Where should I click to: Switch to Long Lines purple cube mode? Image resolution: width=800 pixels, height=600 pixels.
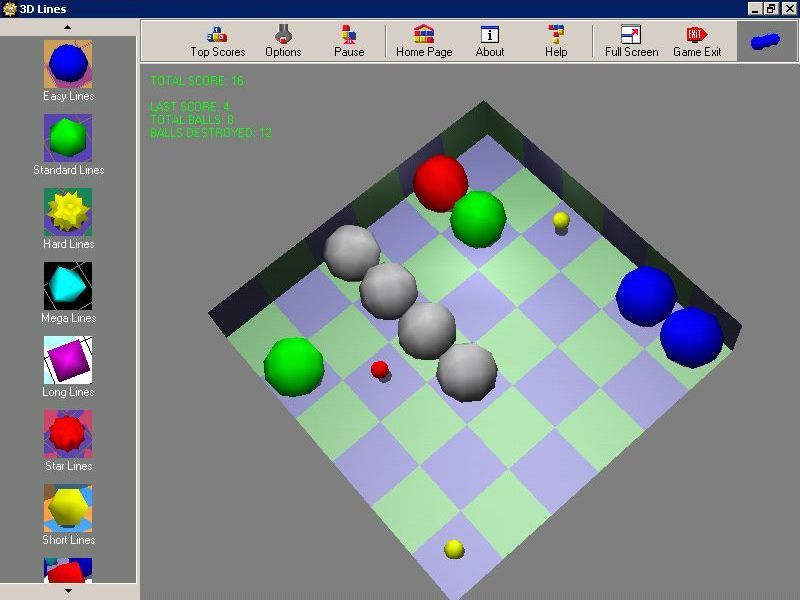[x=68, y=360]
